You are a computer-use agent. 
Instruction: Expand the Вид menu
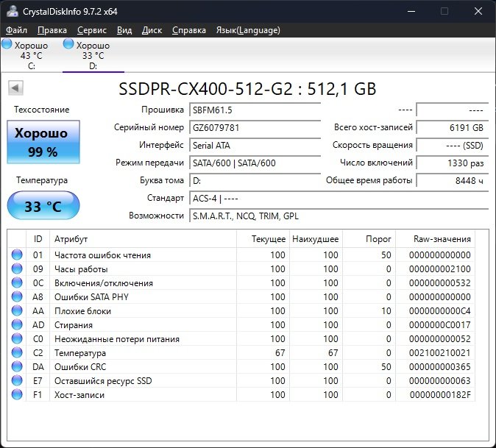(124, 30)
